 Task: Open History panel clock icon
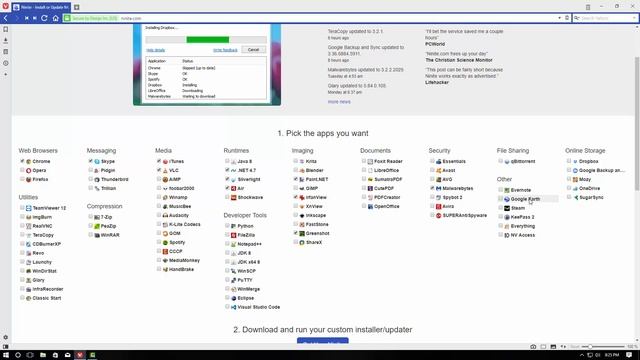(x=5, y=63)
